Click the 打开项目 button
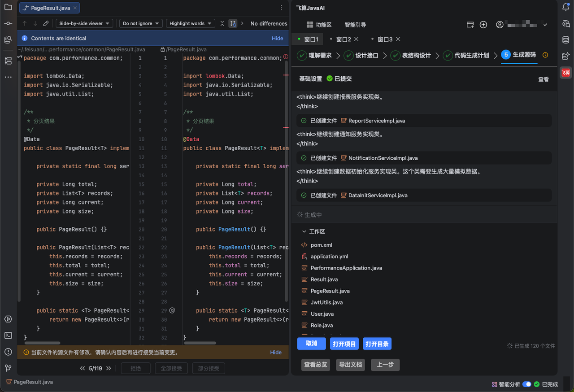Image resolution: width=574 pixels, height=392 pixels. click(344, 344)
